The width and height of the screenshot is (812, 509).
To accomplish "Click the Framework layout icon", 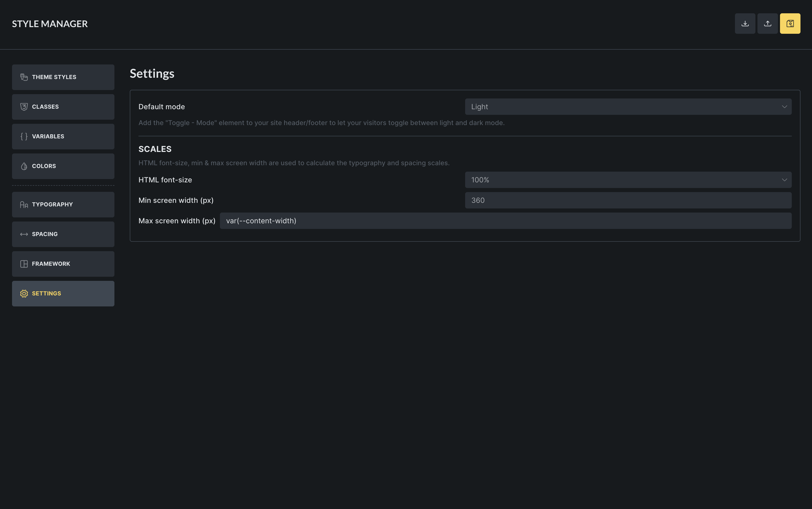I will (x=24, y=264).
